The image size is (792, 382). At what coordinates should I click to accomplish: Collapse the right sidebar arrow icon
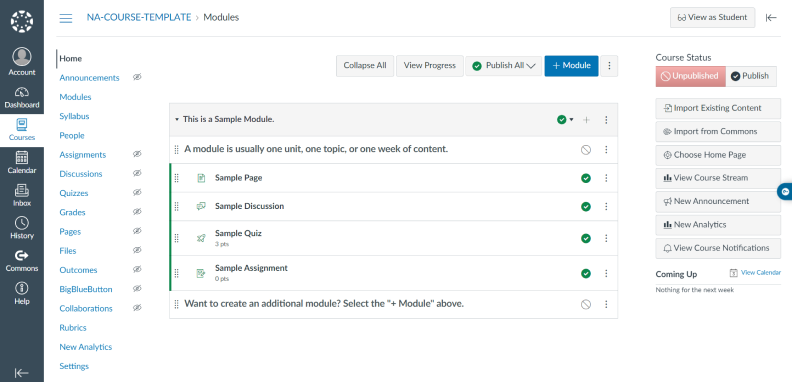coord(771,18)
